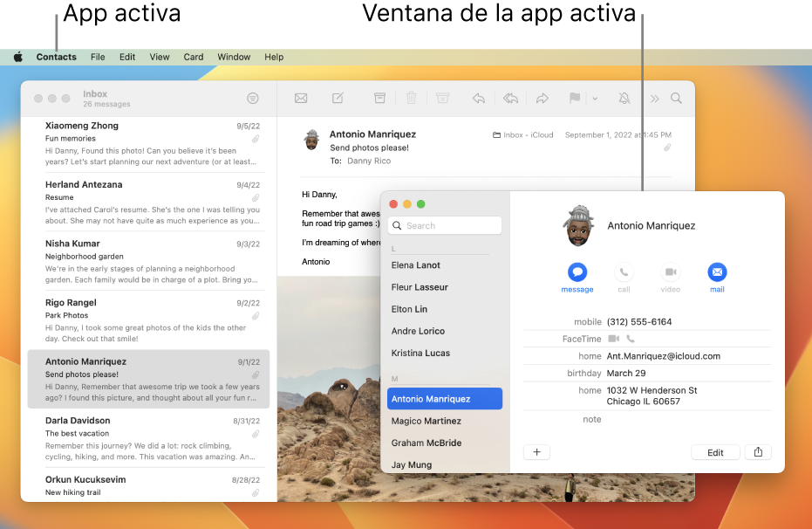This screenshot has width=812, height=529.
Task: Click sender avatar in Mail message header
Action: coord(311,140)
